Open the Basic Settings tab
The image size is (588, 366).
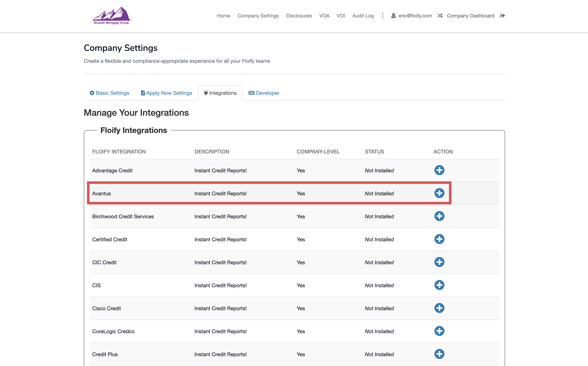point(109,93)
